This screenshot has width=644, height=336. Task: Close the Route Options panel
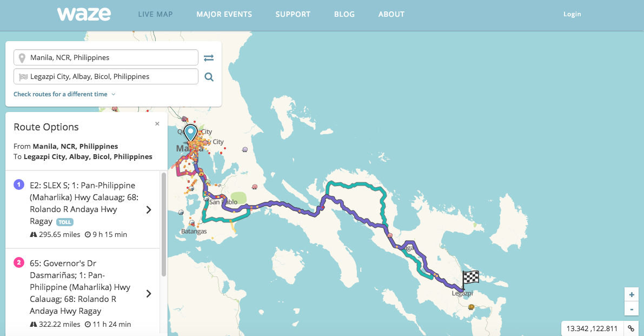click(x=157, y=124)
